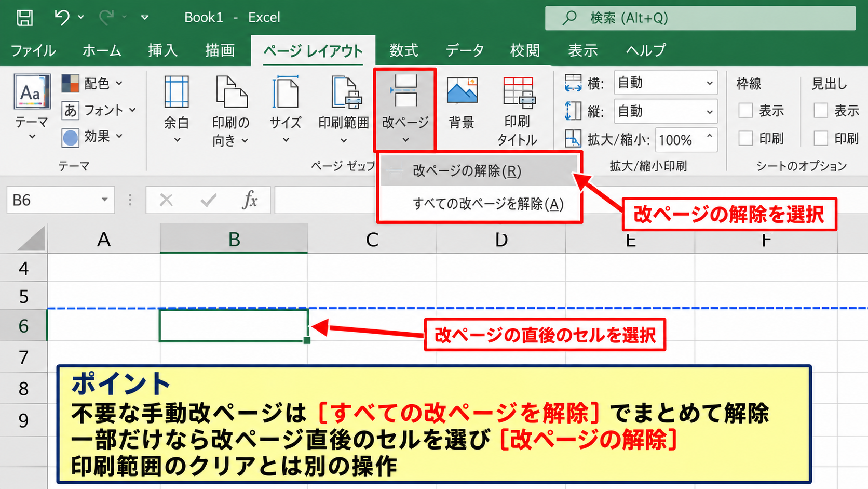Open the 余白 margins menu
Viewport: 868px width, 489px height.
coord(177,109)
